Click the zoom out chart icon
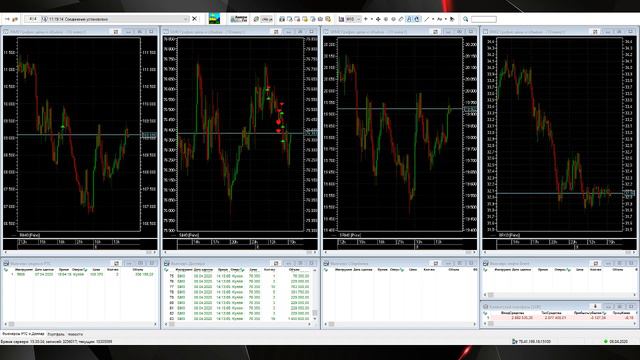 tap(393, 19)
